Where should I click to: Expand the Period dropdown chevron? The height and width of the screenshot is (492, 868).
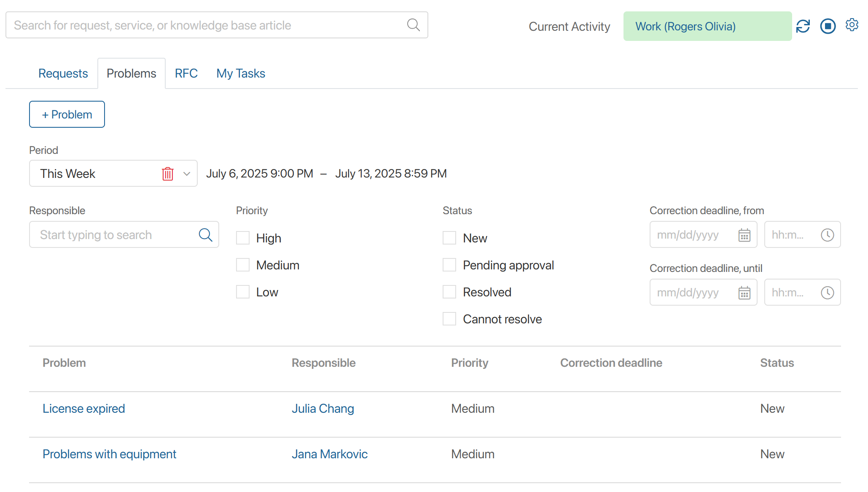pyautogui.click(x=187, y=174)
